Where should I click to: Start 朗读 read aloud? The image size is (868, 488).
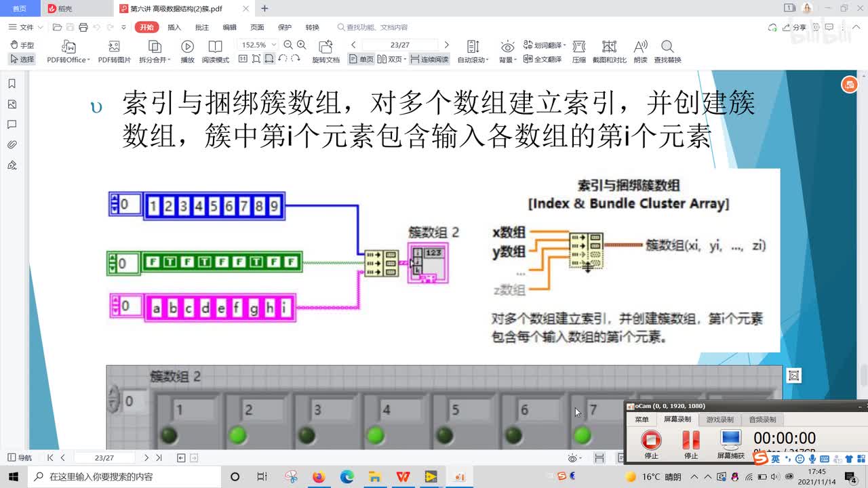[640, 52]
